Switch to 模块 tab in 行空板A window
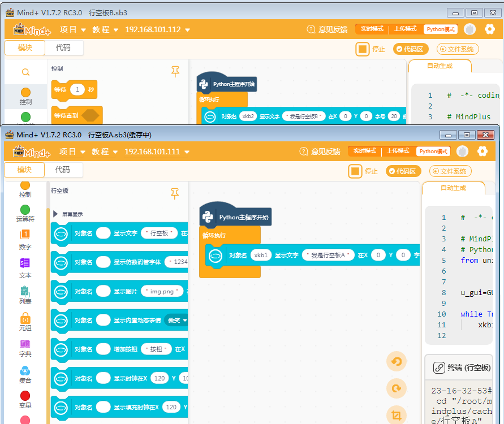 coord(24,170)
